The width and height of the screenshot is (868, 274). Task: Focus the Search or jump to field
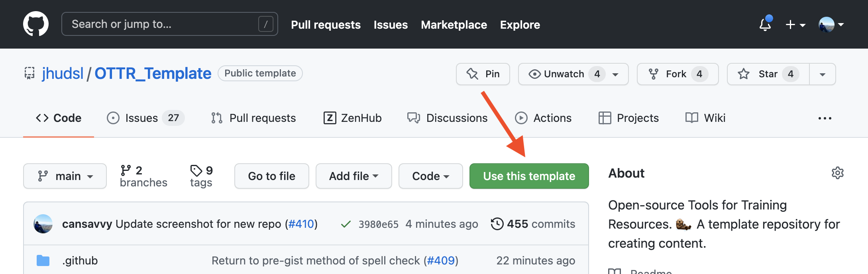click(170, 24)
